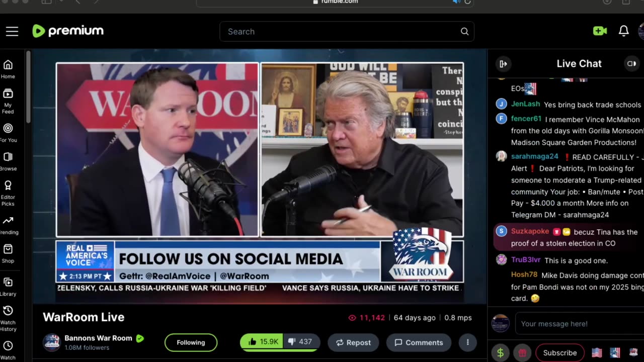644x362 pixels.
Task: Click the Rumble premium logo
Action: (68, 31)
